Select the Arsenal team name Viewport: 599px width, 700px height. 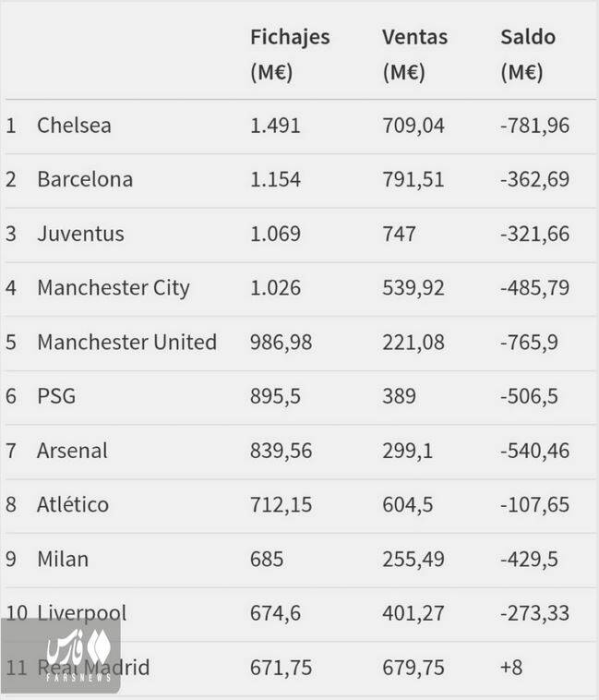pos(72,451)
